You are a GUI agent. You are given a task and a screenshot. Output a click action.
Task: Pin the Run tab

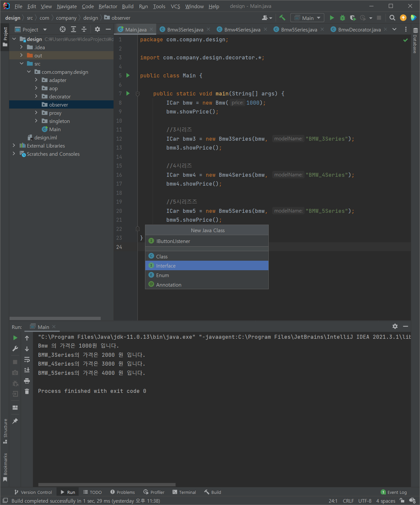15,421
